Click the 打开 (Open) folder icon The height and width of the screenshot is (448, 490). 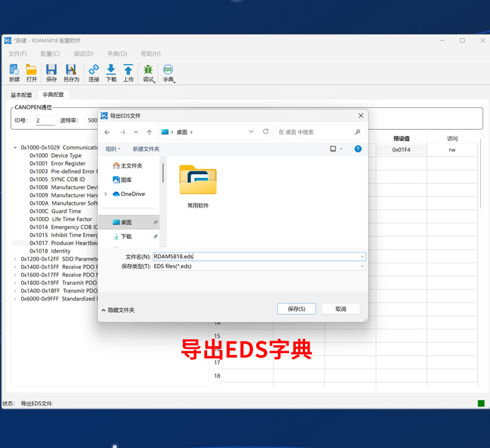[32, 70]
